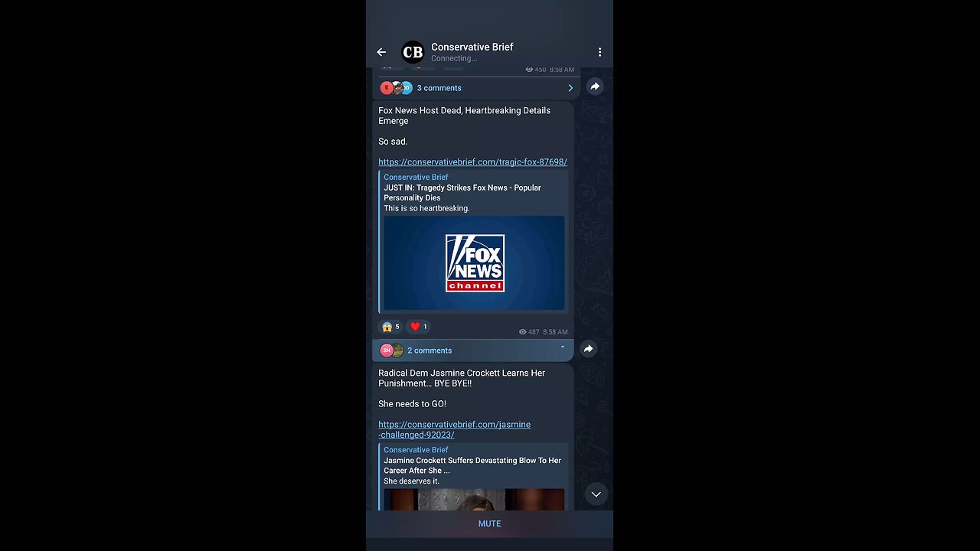Share the post above the Fox News post
This screenshot has height=551, width=980.
click(x=595, y=86)
